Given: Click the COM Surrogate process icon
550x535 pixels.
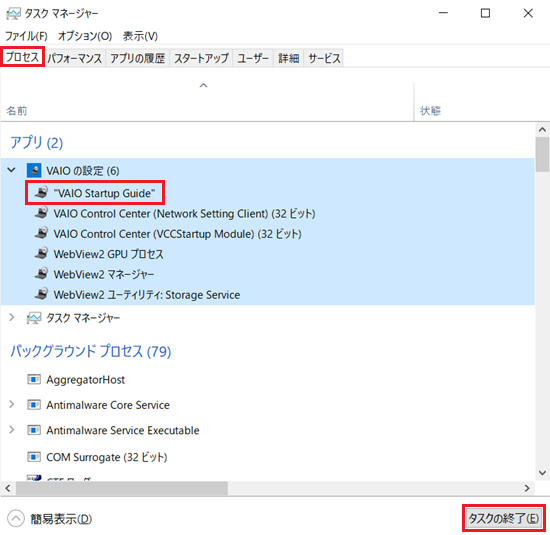Looking at the screenshot, I should coord(34,457).
